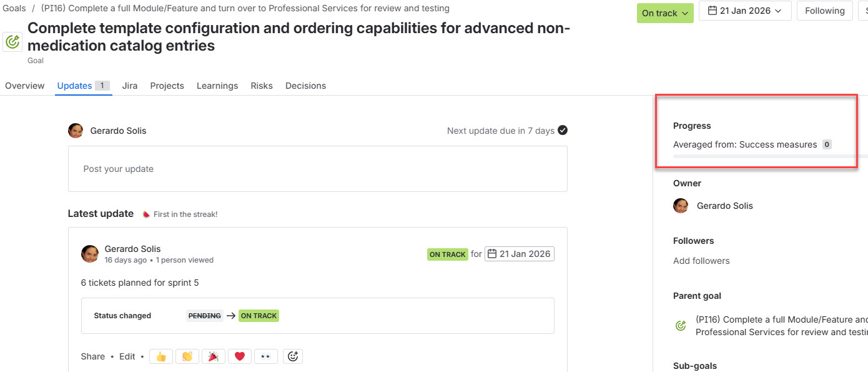
Task: Add red heart reaction to update
Action: 239,356
